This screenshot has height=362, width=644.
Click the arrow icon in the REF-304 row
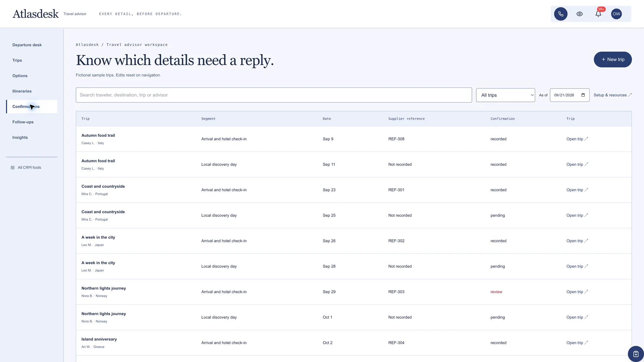pyautogui.click(x=586, y=343)
